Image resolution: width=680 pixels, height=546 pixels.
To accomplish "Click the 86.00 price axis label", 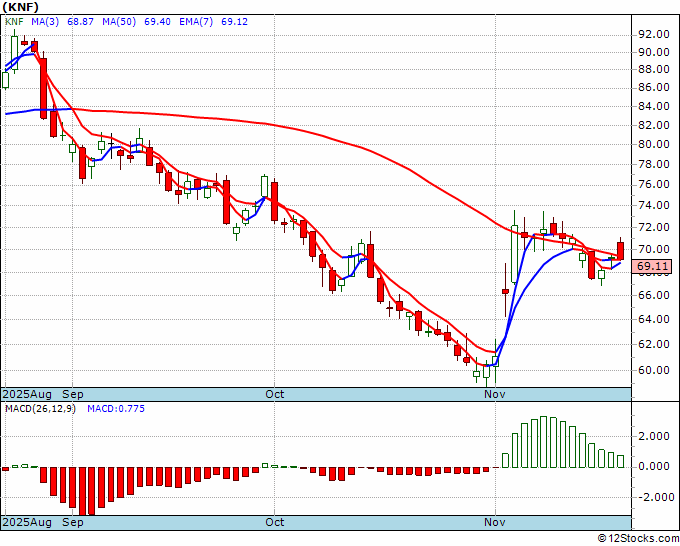I will tap(654, 87).
